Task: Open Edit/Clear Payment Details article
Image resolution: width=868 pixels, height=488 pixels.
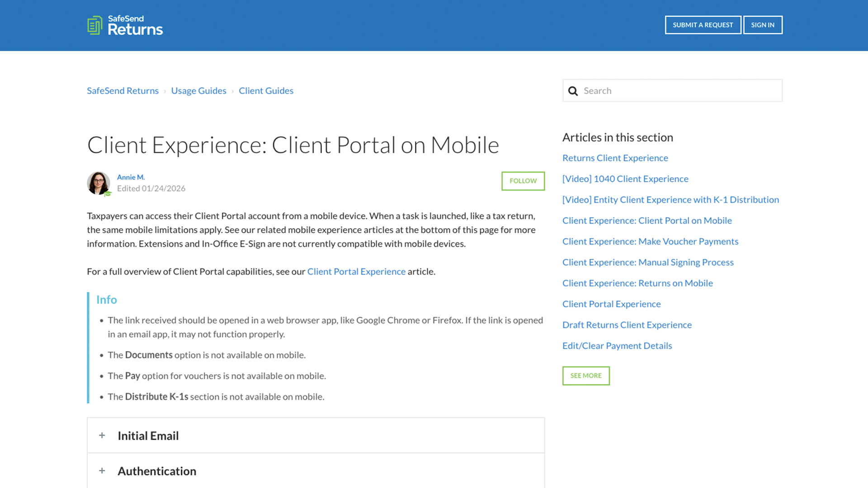Action: 617,346
